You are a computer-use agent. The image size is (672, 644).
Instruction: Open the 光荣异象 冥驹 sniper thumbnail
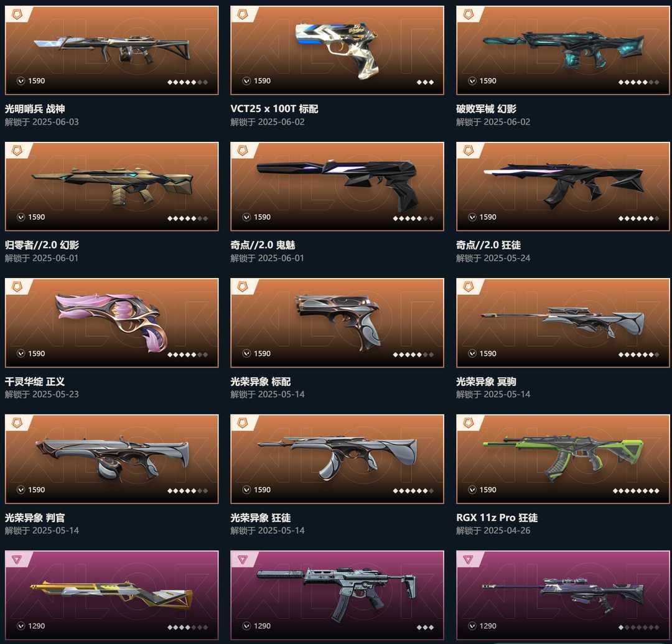562,323
